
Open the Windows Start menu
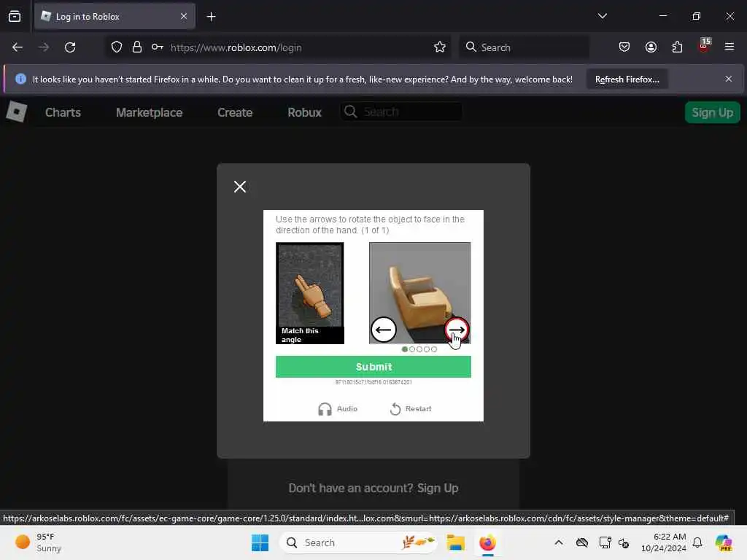pos(260,542)
